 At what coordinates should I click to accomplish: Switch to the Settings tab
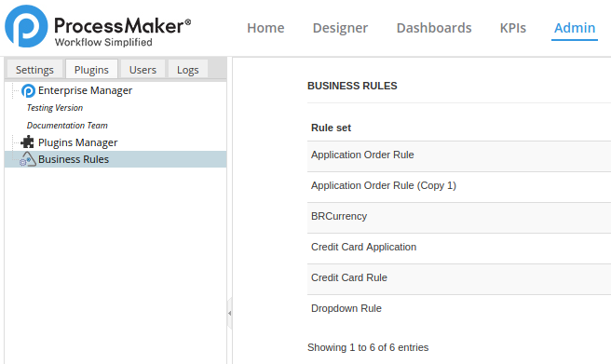click(x=34, y=70)
